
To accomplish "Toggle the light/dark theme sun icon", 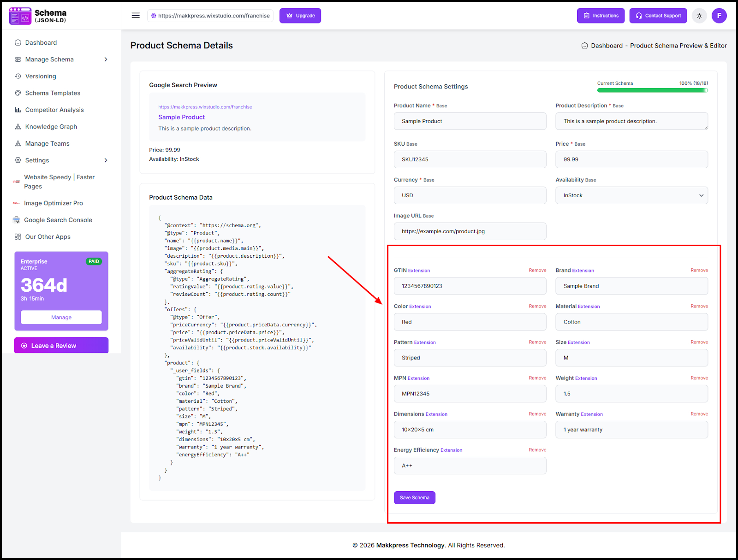I will [x=699, y=16].
